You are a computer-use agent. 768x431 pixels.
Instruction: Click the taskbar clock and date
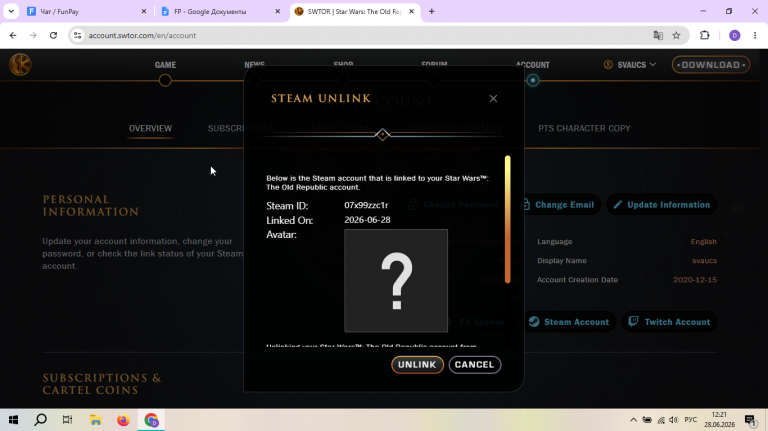click(720, 420)
